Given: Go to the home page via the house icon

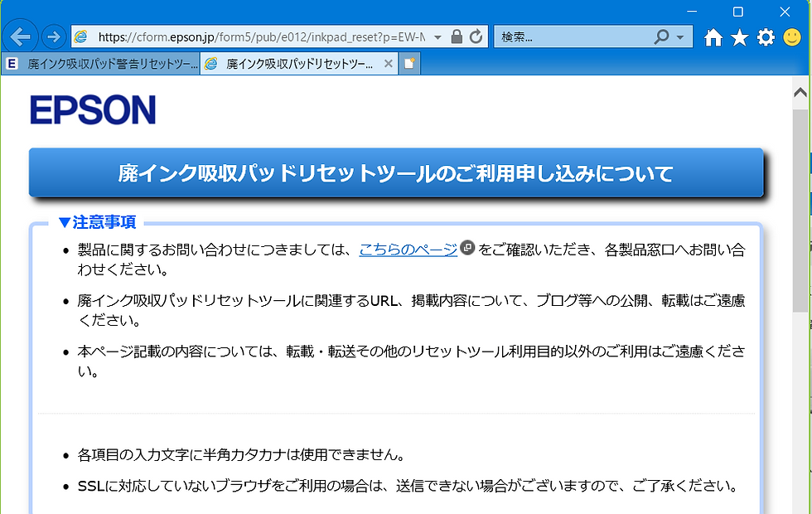Looking at the screenshot, I should click(713, 37).
